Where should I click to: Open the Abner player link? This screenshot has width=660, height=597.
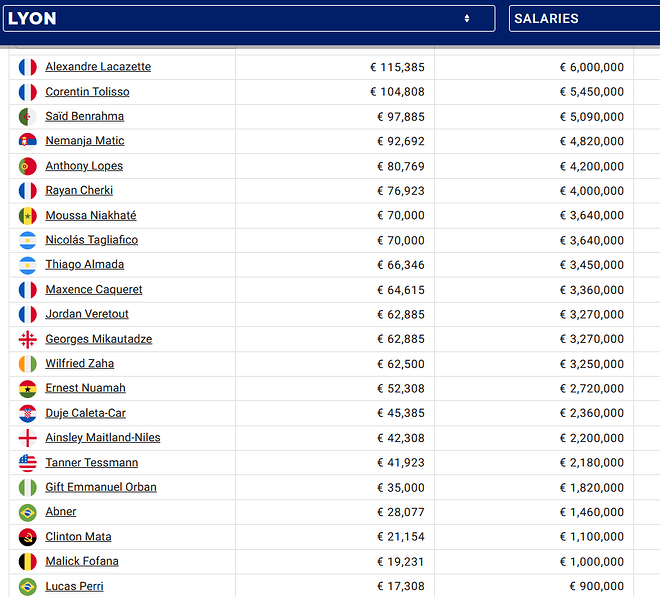pyautogui.click(x=61, y=512)
